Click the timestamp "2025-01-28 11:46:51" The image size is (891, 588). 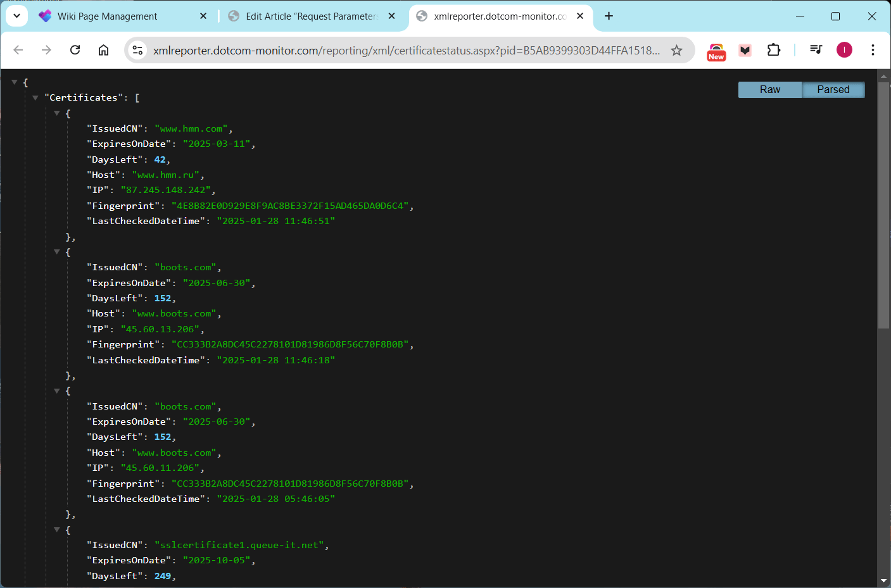(x=276, y=221)
